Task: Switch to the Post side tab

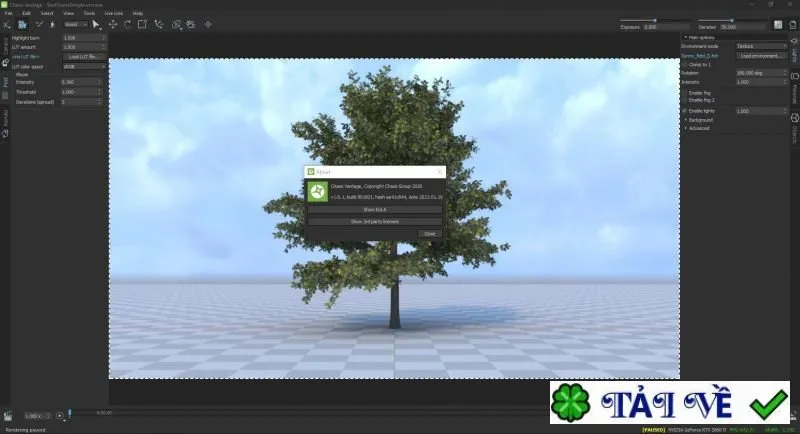Action: point(5,87)
